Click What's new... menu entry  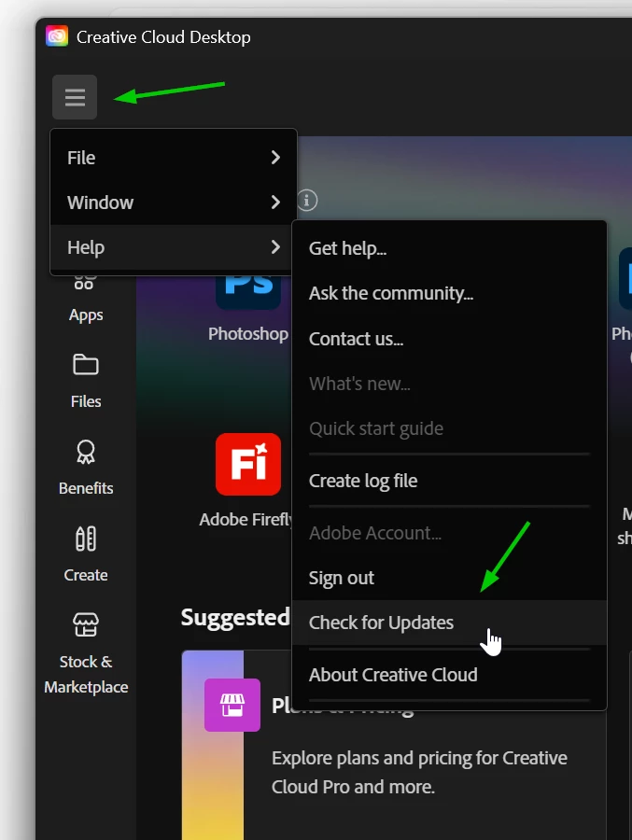click(x=449, y=384)
